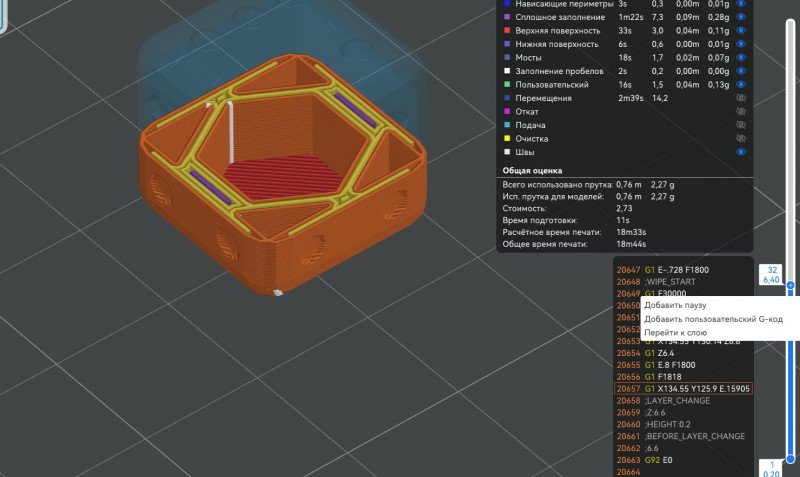
Task: Show Подача via its crossed eye icon
Action: (741, 125)
